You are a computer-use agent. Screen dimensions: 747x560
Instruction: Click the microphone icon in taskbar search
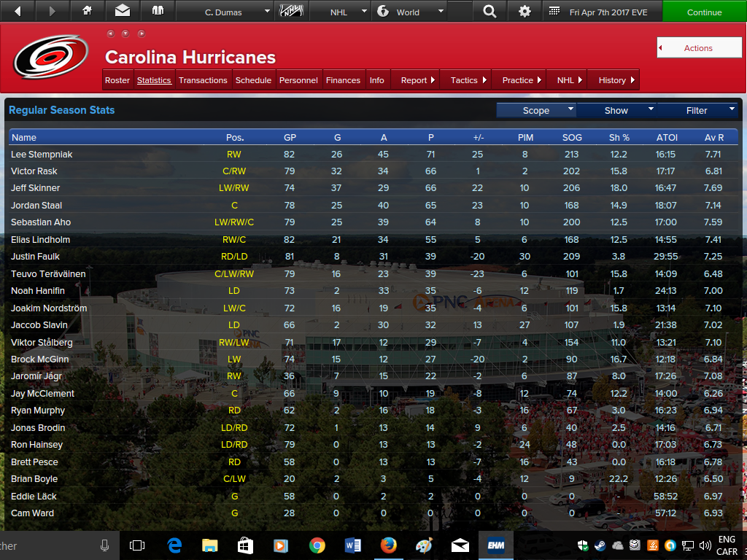[x=105, y=545]
